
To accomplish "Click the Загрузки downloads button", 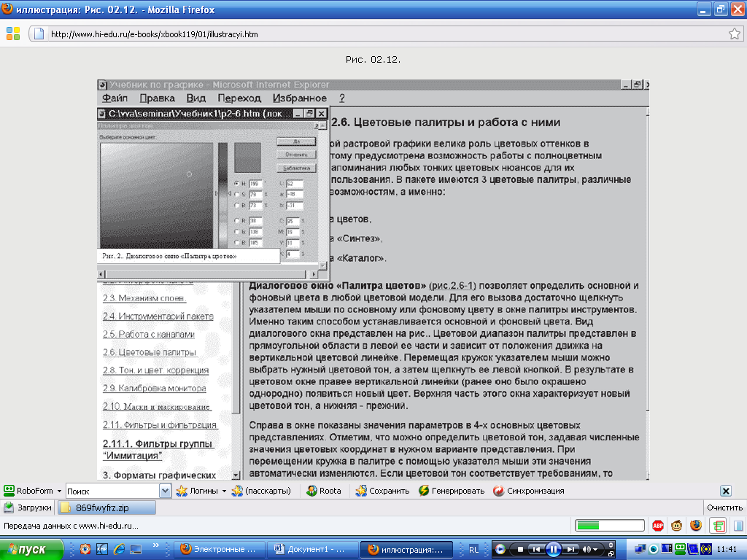I will [x=28, y=507].
